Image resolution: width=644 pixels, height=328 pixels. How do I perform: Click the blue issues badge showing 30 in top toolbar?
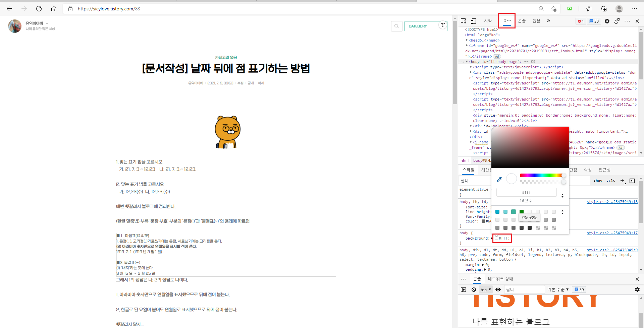point(594,21)
